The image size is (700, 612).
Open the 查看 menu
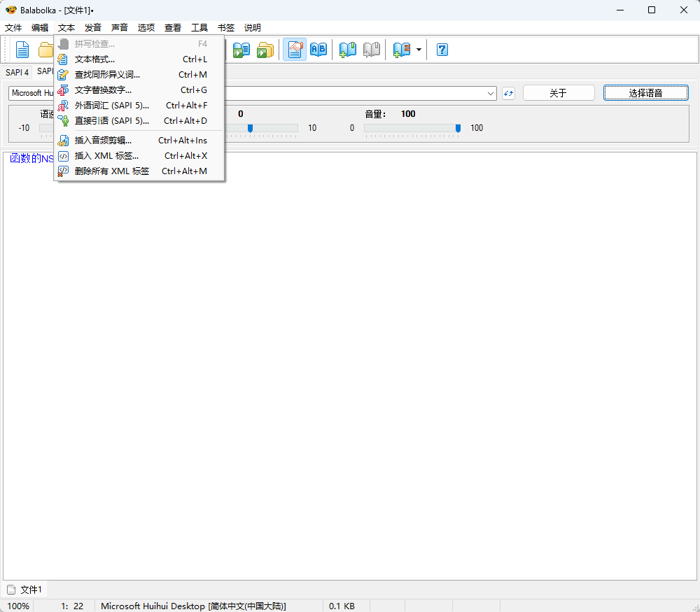coord(173,28)
